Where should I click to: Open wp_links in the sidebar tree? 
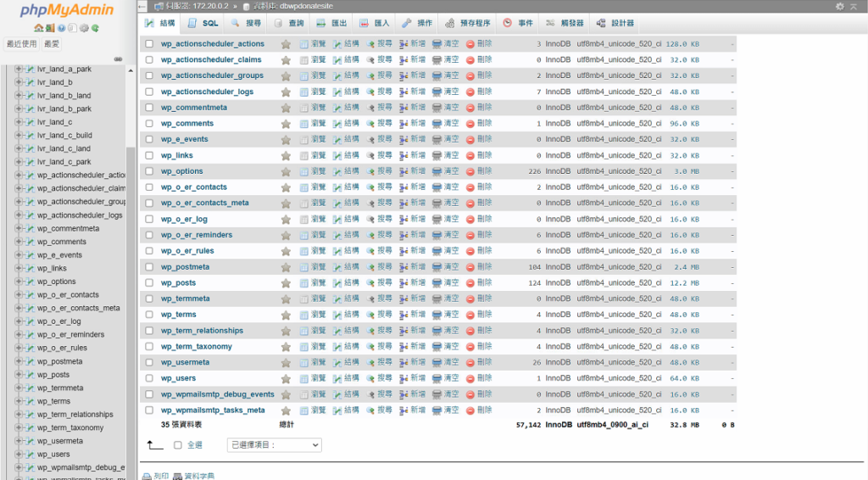(x=52, y=268)
